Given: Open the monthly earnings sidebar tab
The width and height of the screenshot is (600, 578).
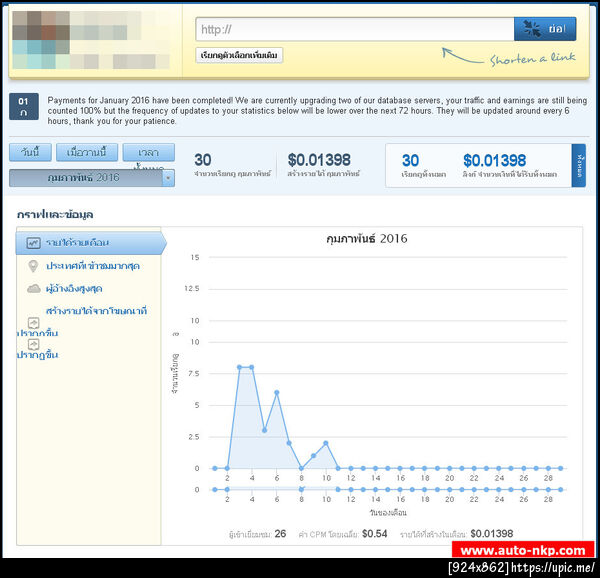Looking at the screenshot, I should click(91, 243).
